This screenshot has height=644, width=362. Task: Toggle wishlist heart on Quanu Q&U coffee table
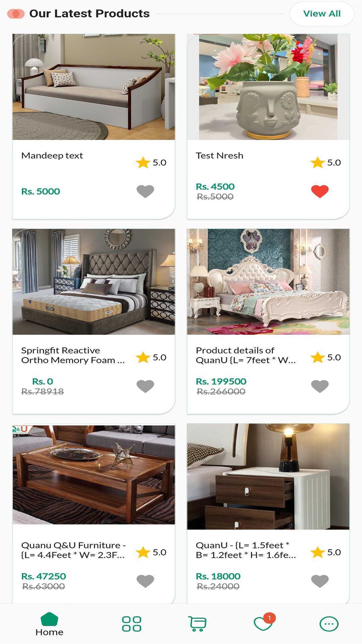tap(145, 581)
